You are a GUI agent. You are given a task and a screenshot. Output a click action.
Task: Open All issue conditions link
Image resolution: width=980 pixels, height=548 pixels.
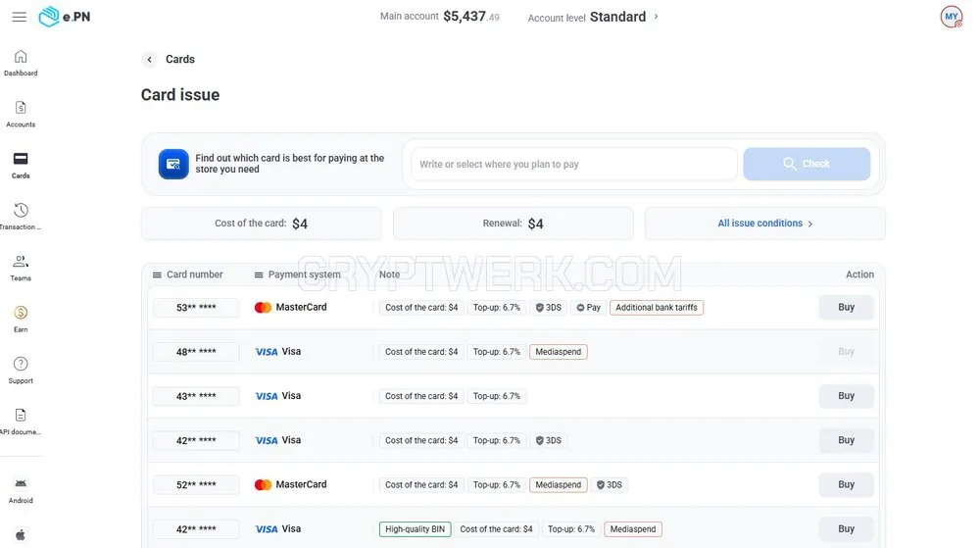(x=765, y=224)
